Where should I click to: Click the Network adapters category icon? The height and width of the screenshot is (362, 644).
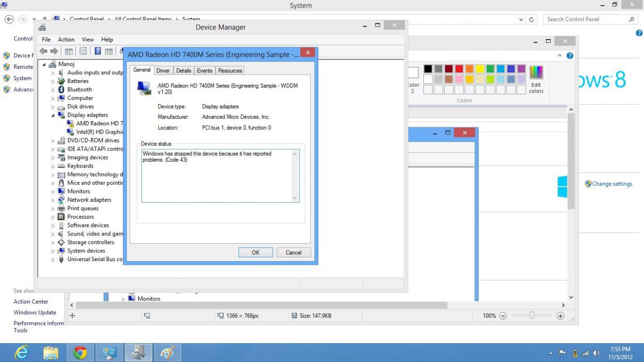61,200
